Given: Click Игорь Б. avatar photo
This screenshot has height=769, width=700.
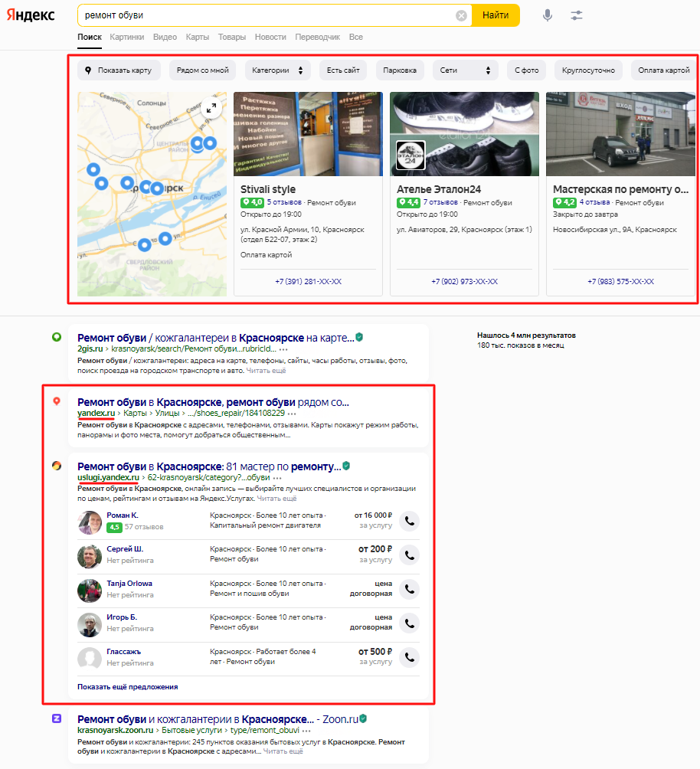Looking at the screenshot, I should (x=90, y=625).
